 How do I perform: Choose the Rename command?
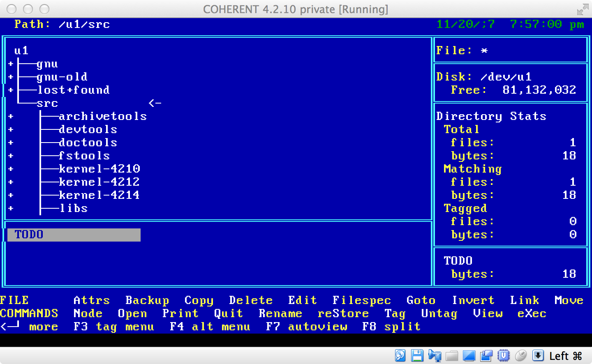(280, 313)
